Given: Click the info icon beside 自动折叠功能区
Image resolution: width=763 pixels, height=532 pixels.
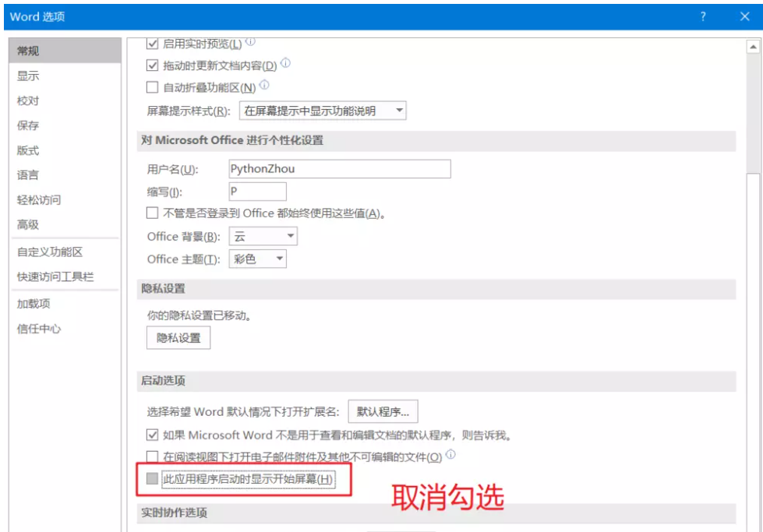Looking at the screenshot, I should point(264,83).
